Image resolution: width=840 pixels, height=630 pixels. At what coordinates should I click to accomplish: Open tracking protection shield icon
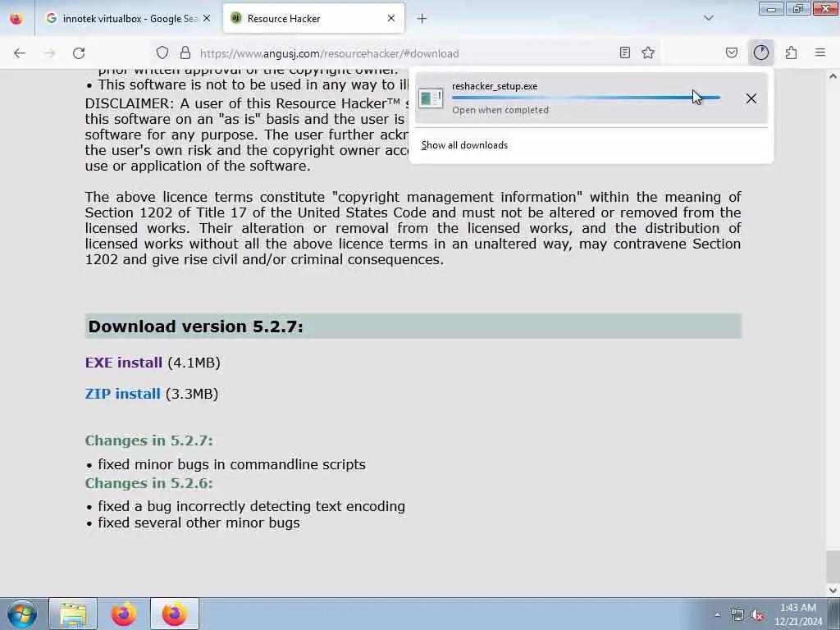[x=162, y=53]
